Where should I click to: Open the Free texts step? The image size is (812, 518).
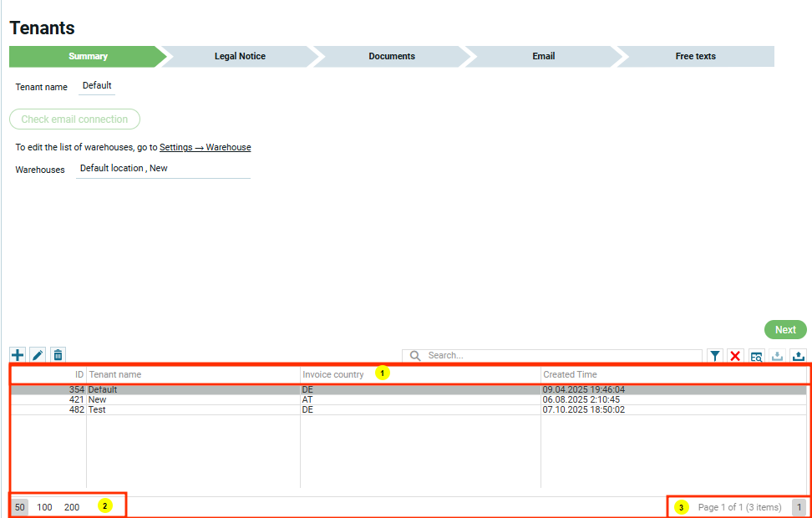pos(695,57)
